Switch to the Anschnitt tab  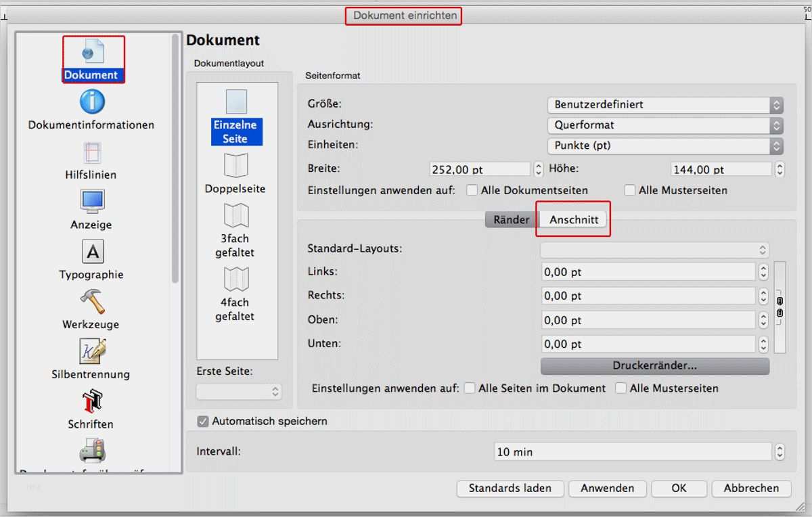pyautogui.click(x=574, y=220)
